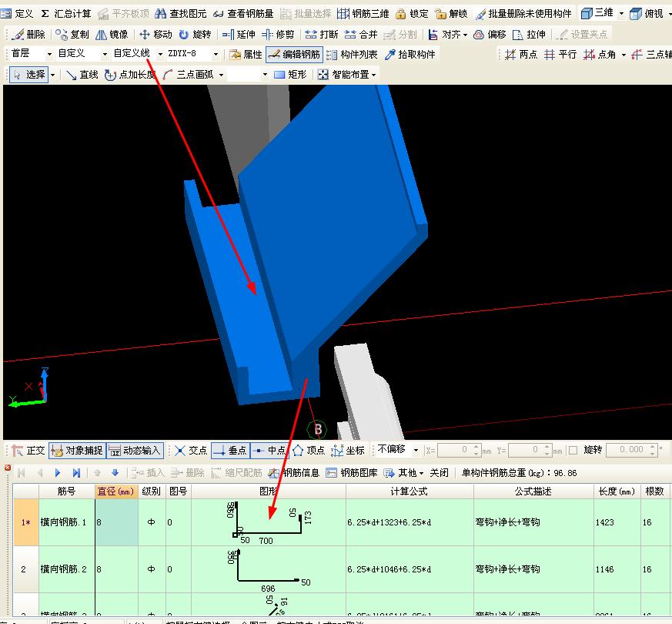The width and height of the screenshot is (672, 624).
Task: Check the 旋转 rotation checkbox
Action: point(573,450)
